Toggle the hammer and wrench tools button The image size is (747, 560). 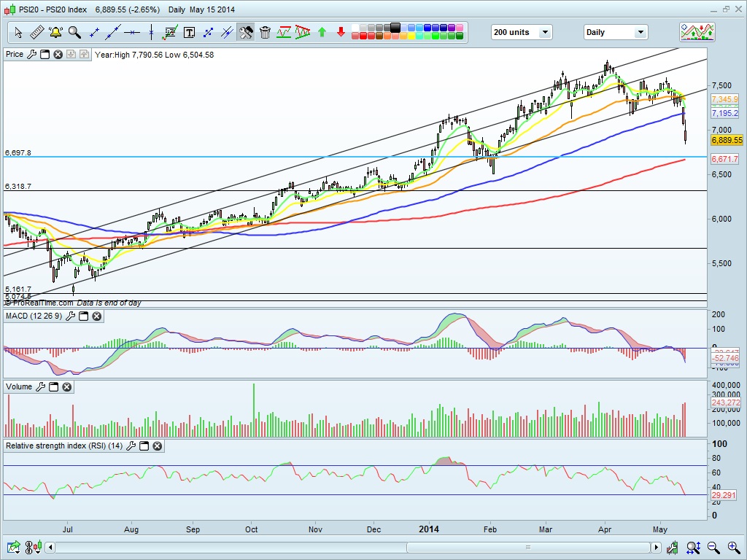coord(246,32)
